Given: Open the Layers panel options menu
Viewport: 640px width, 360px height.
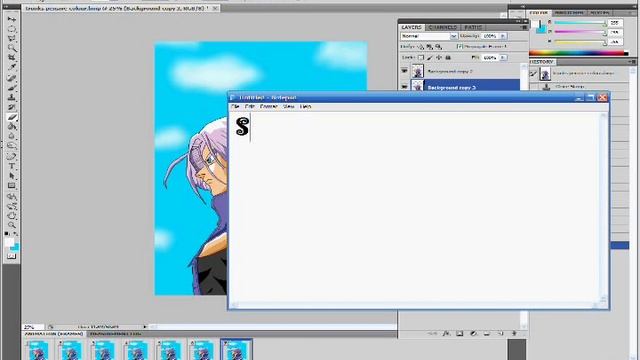Looking at the screenshot, I should 524,27.
